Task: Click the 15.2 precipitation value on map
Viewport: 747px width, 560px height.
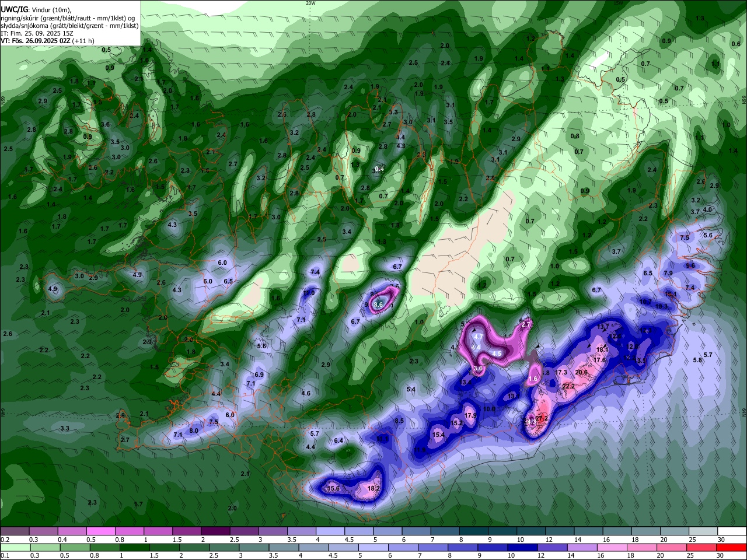Action: [x=457, y=423]
